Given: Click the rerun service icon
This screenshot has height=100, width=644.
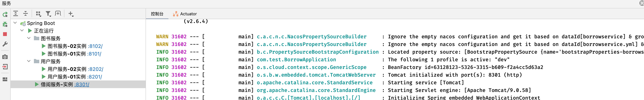Looking at the screenshot, I should [5, 15].
